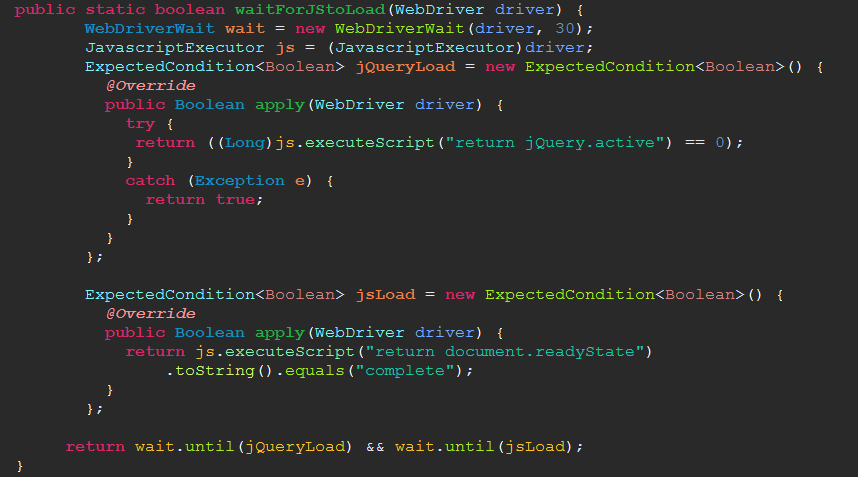Image resolution: width=858 pixels, height=477 pixels.
Task: Click the '(Long)' cast
Action: coord(245,143)
